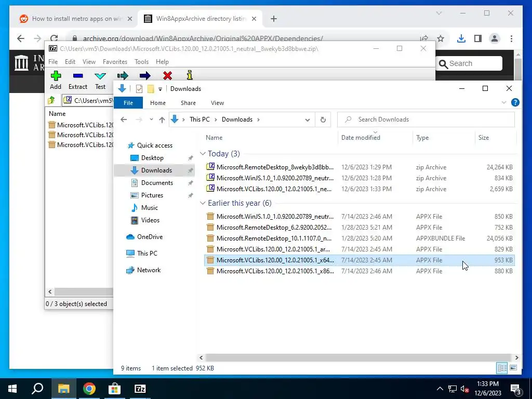The width and height of the screenshot is (532, 399).
Task: Select This PC in navigation pane
Action: pos(147,254)
